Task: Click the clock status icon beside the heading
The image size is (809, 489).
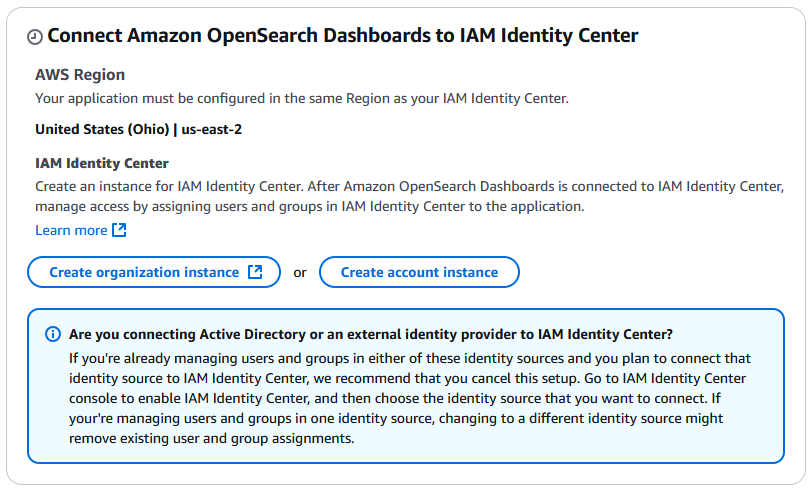Action: click(35, 37)
